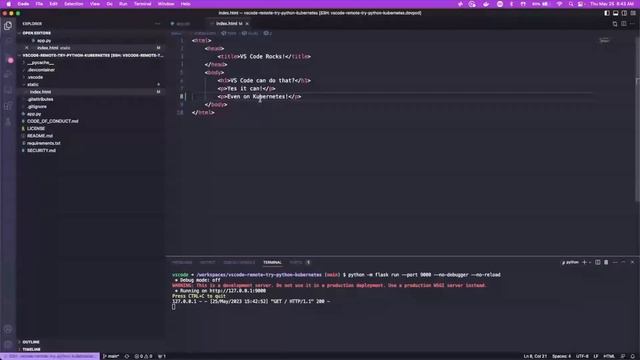
Task: Open the Explorer view in activity bar
Action: (x=8, y=26)
